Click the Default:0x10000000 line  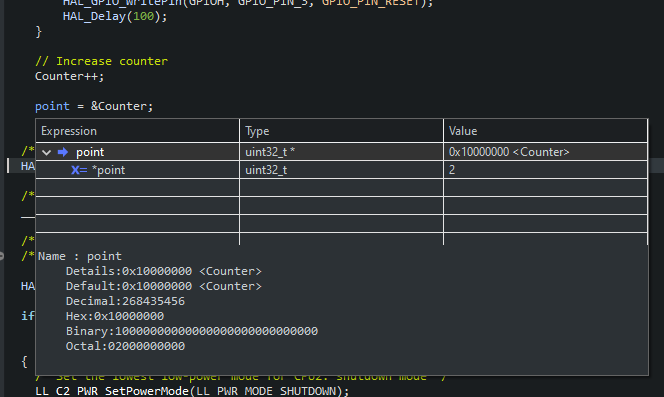(163, 286)
